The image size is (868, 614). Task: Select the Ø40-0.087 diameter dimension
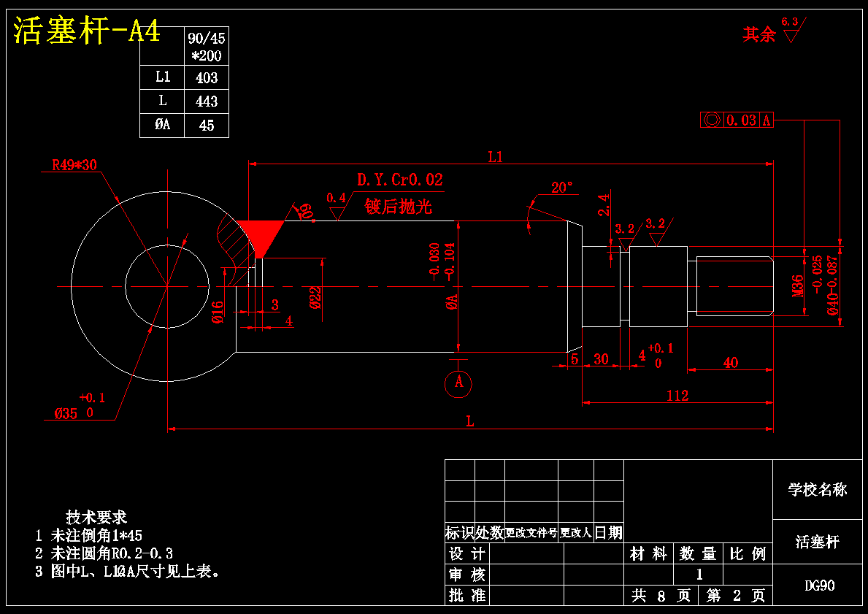tap(832, 286)
